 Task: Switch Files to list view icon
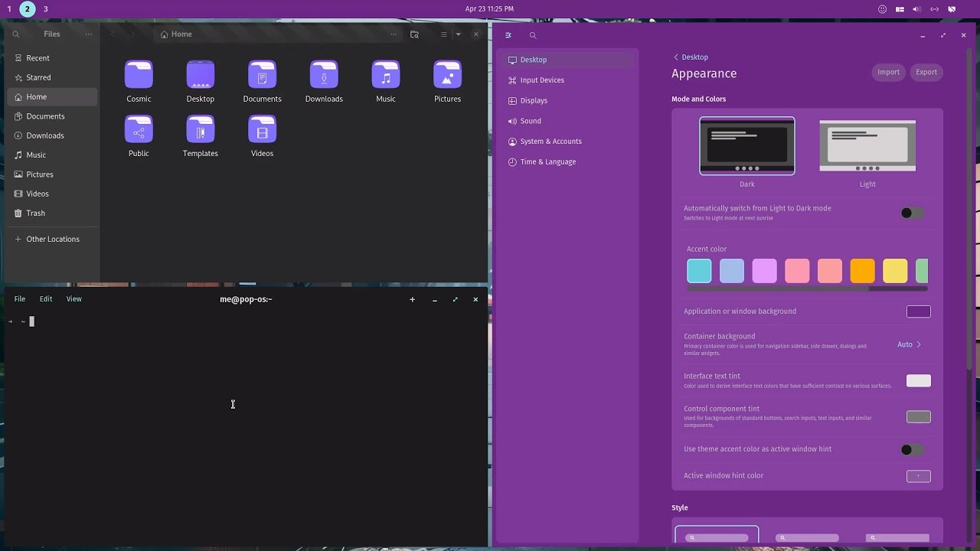pos(443,34)
